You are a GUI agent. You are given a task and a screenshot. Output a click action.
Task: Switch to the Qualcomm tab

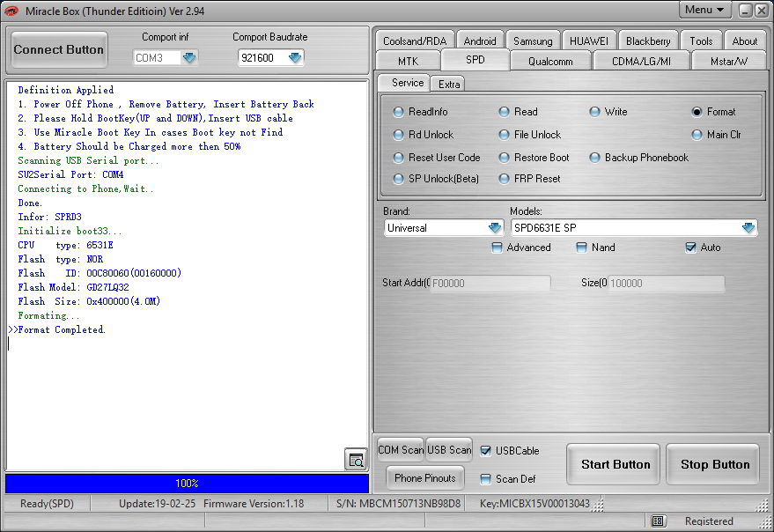tap(550, 62)
